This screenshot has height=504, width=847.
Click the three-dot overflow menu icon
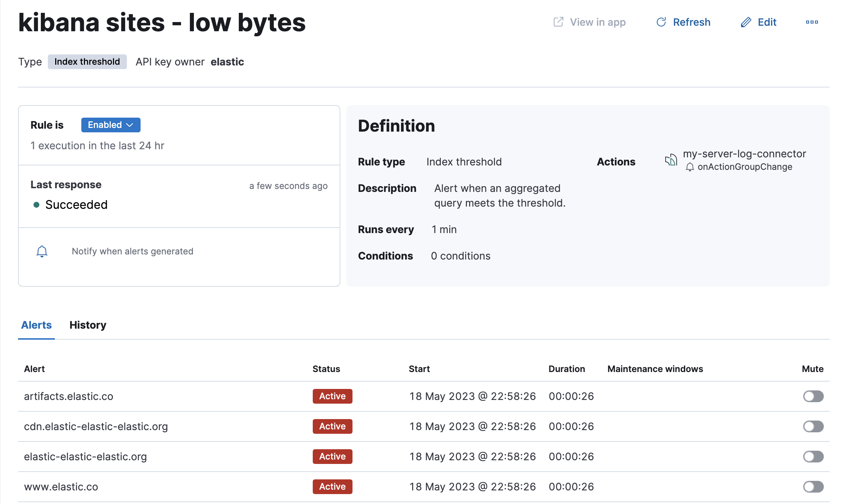814,22
